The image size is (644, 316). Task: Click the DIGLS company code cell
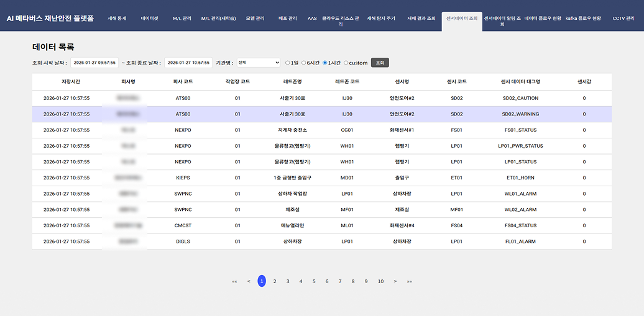coord(183,242)
